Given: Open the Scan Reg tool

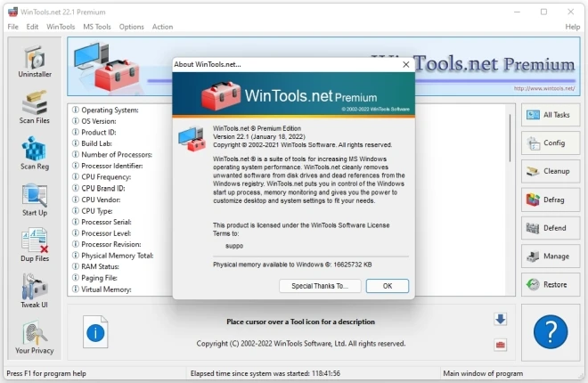Looking at the screenshot, I should 35,153.
